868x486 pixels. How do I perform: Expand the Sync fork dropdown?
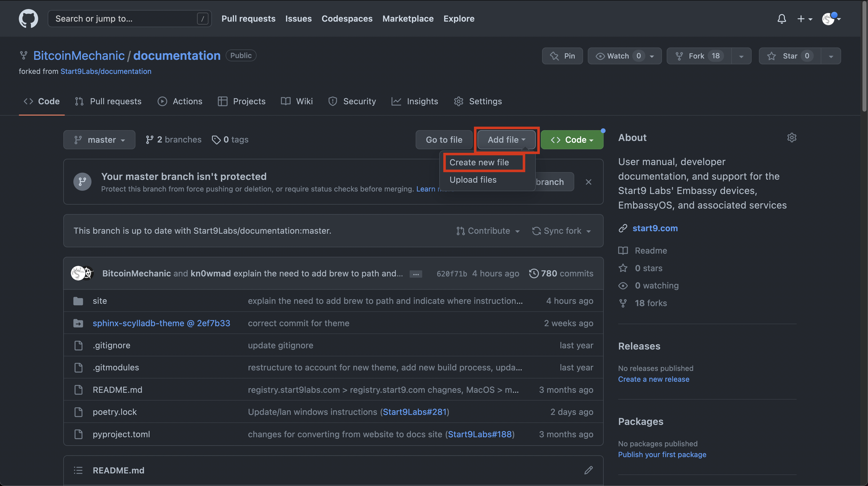tap(561, 231)
